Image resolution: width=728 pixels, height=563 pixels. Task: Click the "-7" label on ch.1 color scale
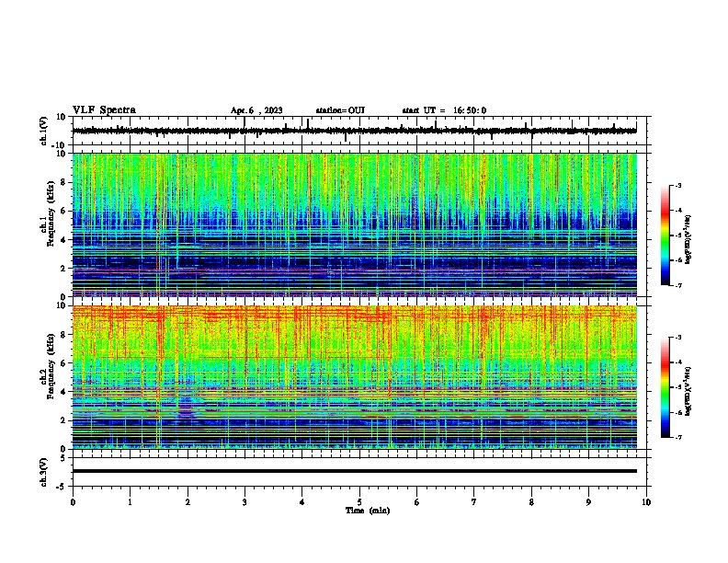point(678,285)
